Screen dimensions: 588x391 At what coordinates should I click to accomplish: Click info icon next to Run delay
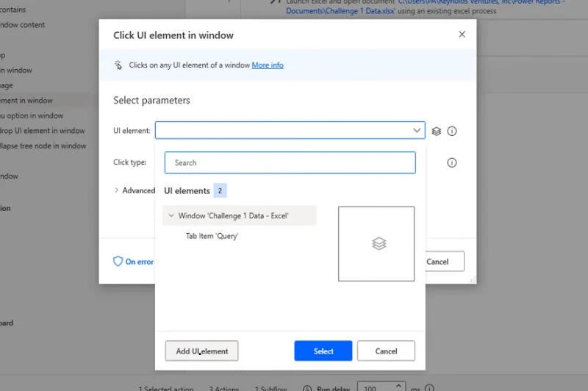(x=430, y=388)
